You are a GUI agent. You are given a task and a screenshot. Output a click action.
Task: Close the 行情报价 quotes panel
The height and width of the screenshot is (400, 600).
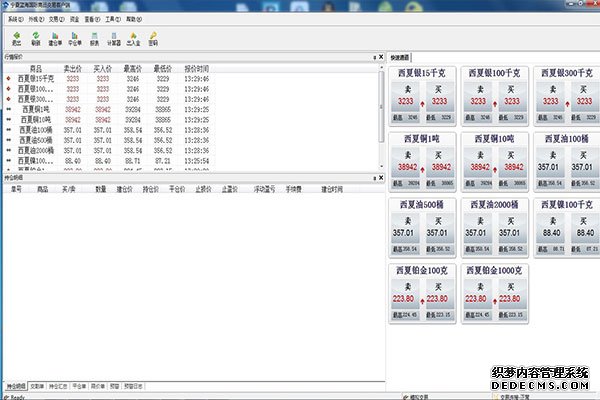click(381, 57)
